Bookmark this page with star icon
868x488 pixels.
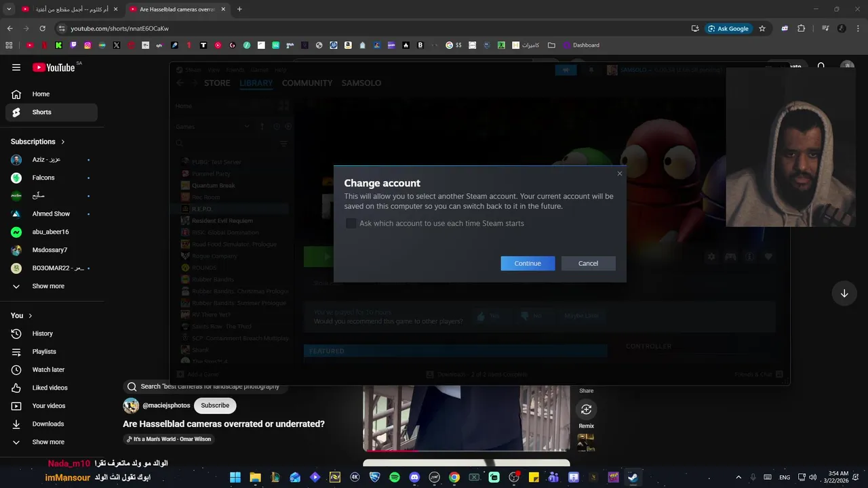(762, 28)
